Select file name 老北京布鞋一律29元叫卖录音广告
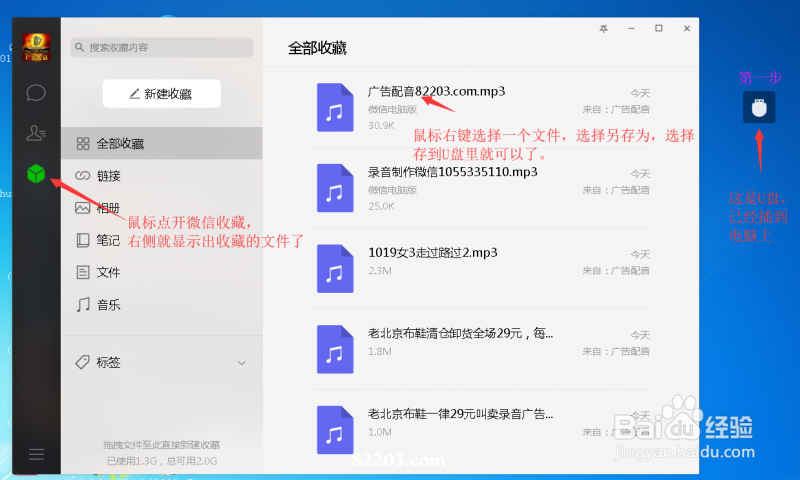Image resolution: width=800 pixels, height=480 pixels. point(460,414)
